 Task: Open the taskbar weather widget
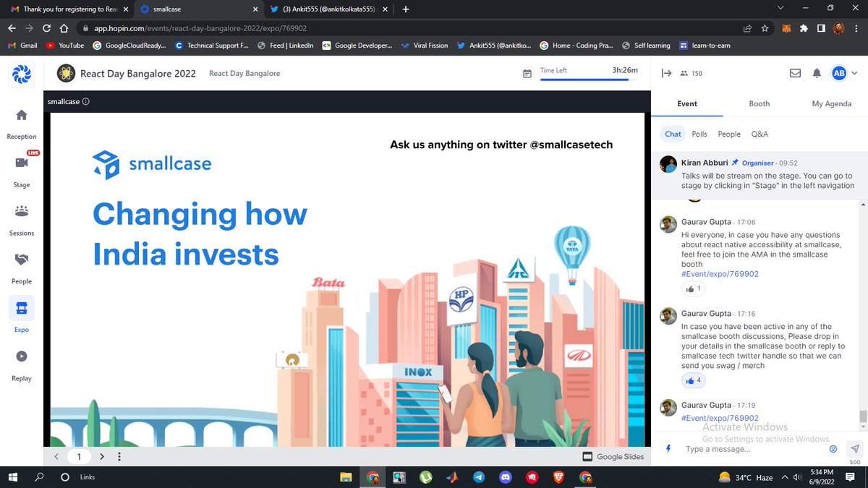point(745,477)
